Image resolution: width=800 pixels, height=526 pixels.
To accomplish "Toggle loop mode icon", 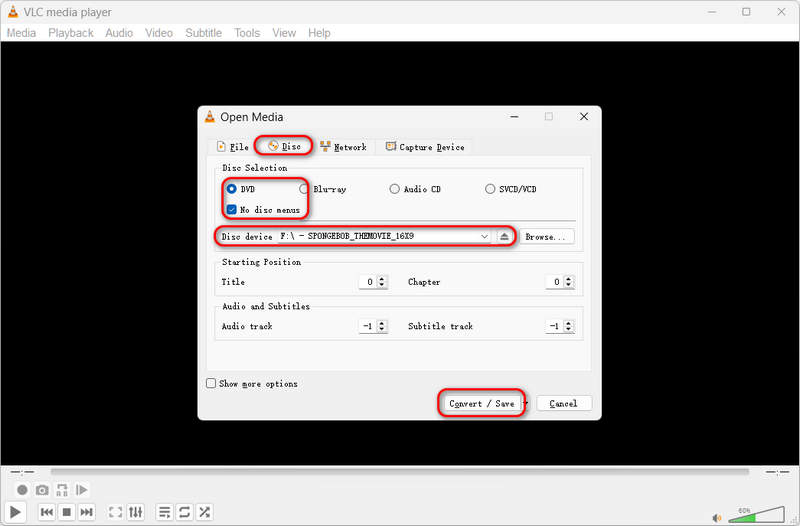I will [184, 512].
